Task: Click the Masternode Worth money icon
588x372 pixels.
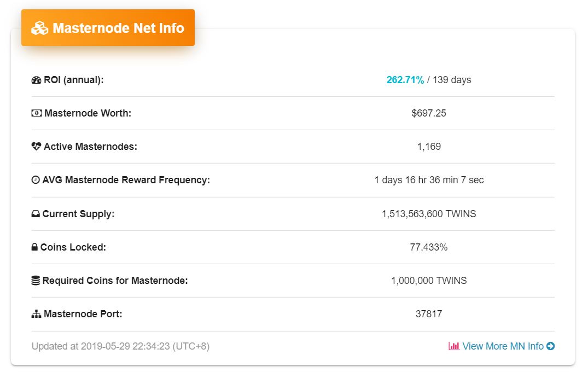Action: pyautogui.click(x=37, y=113)
